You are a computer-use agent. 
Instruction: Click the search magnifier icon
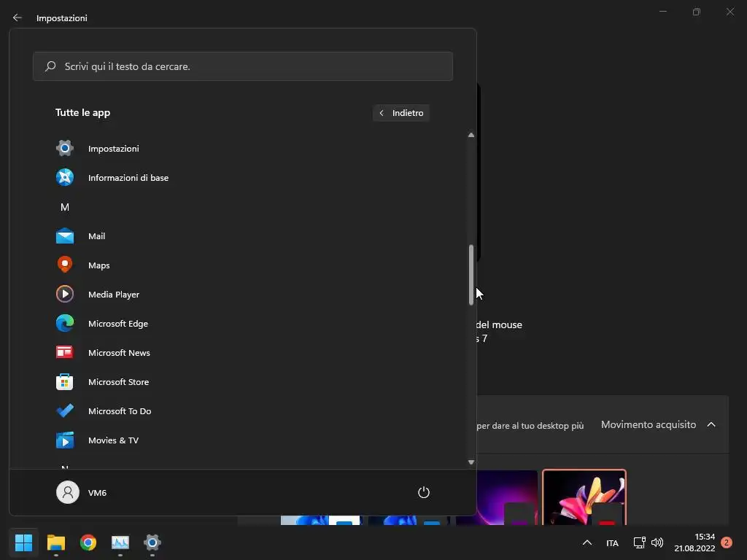[50, 66]
